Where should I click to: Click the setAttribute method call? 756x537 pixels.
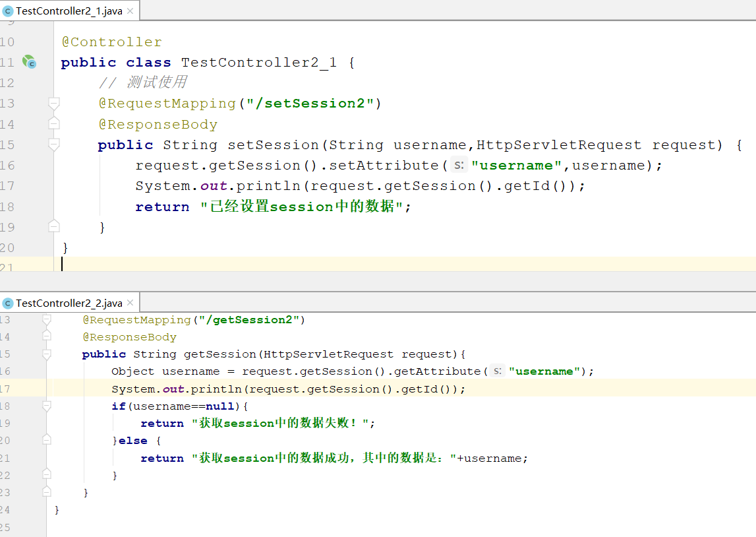pos(384,166)
